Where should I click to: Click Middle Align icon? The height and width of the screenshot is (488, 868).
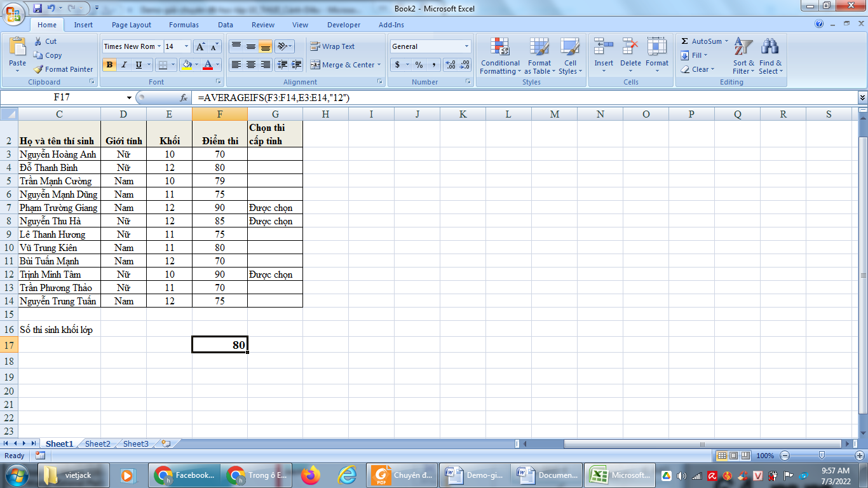pos(251,46)
